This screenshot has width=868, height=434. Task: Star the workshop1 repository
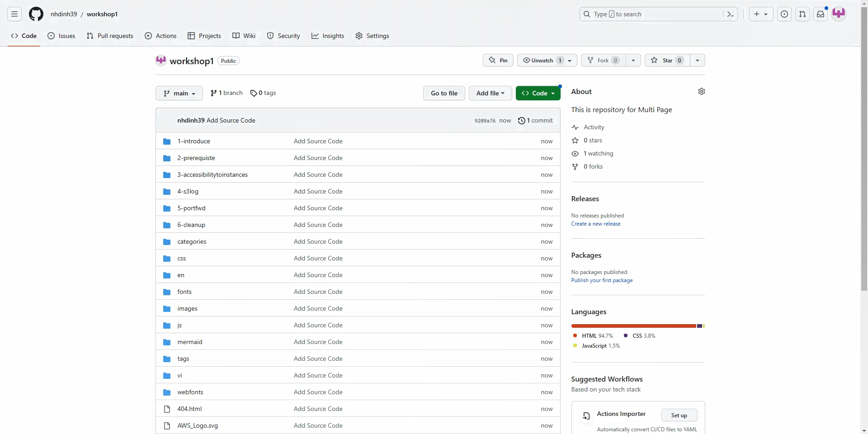(x=667, y=60)
